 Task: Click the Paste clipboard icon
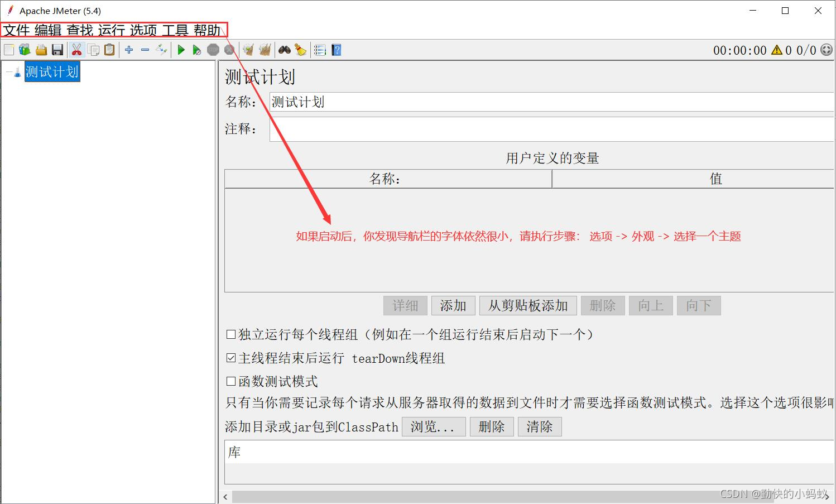109,50
